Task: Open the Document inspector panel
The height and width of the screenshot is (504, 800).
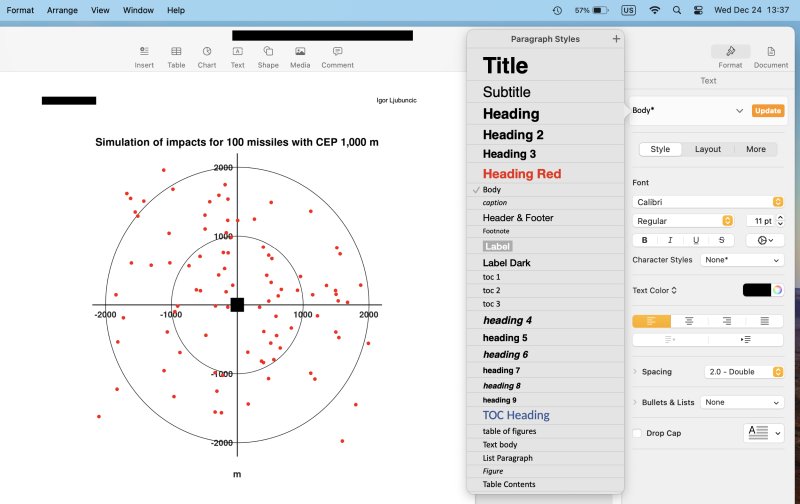Action: point(771,56)
